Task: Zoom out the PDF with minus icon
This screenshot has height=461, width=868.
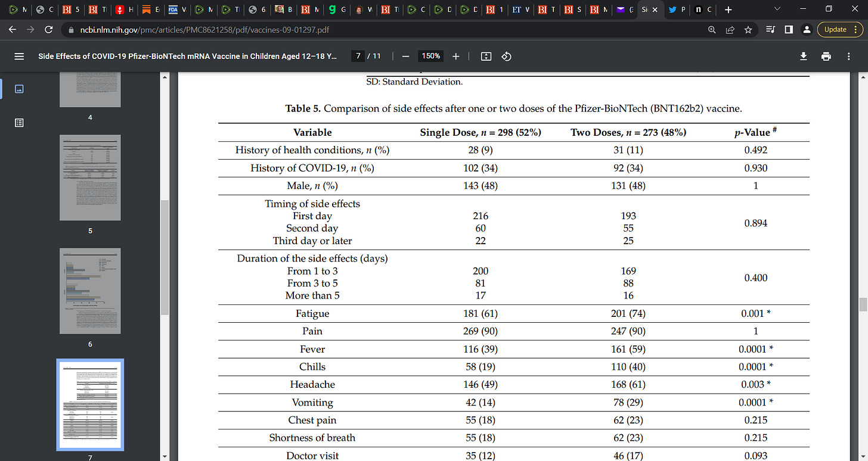Action: click(x=405, y=56)
